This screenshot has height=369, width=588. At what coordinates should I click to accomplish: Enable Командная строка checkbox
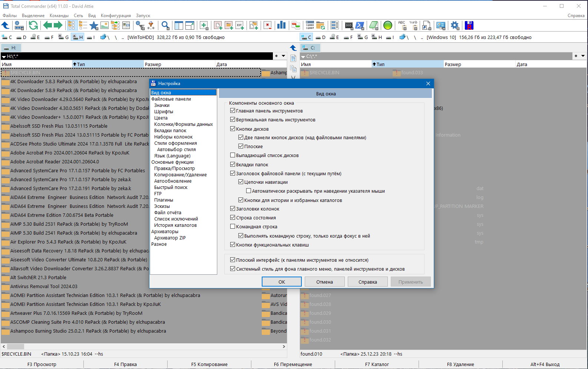click(x=232, y=226)
